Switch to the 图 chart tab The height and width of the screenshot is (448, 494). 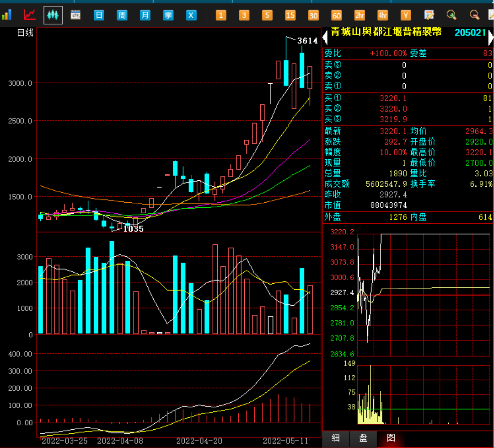tap(391, 438)
